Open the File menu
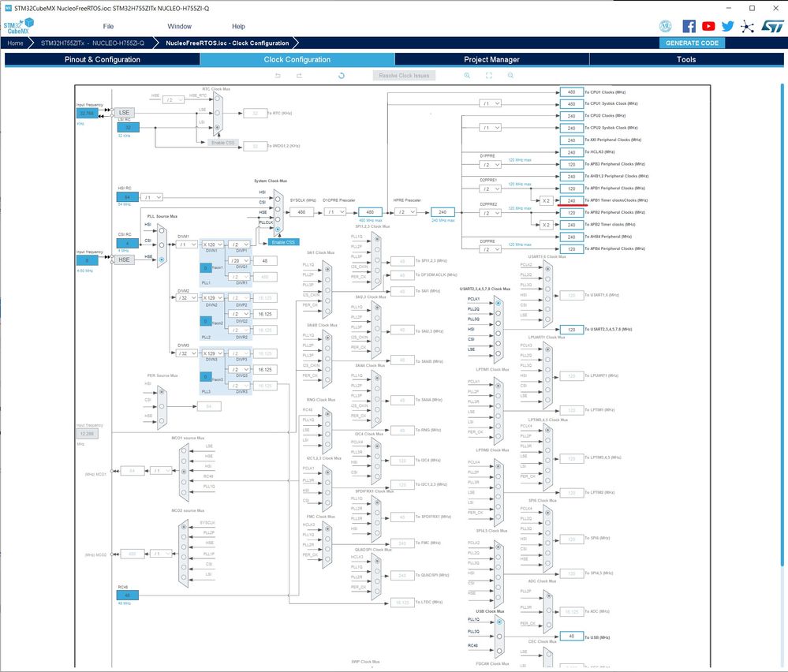Screen dimensions: 788x672 pos(108,26)
